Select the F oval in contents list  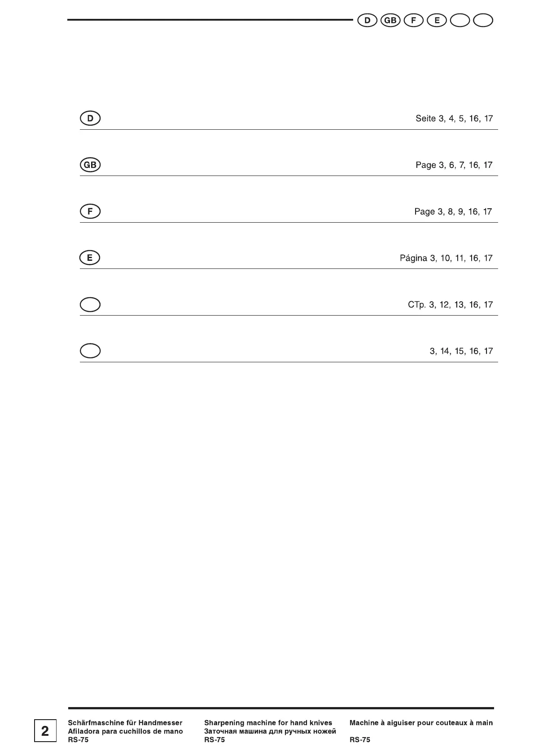(90, 211)
